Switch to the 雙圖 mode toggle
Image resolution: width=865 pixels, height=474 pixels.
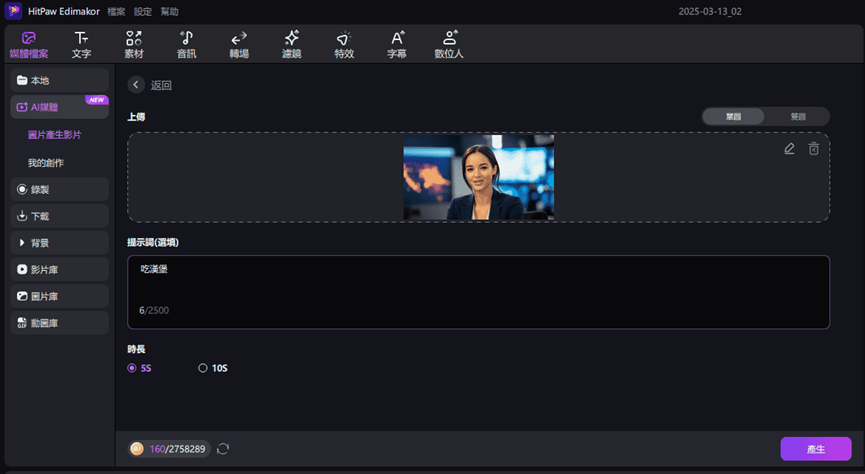pos(797,116)
